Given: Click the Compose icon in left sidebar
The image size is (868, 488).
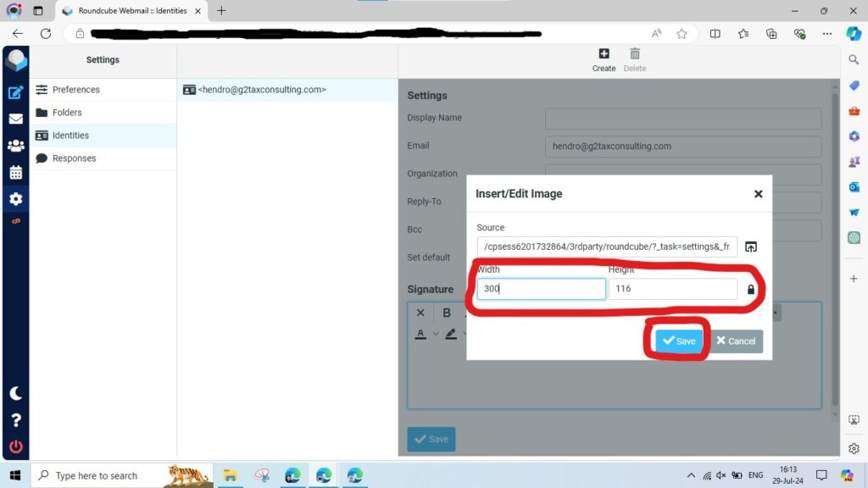Looking at the screenshot, I should [x=15, y=93].
